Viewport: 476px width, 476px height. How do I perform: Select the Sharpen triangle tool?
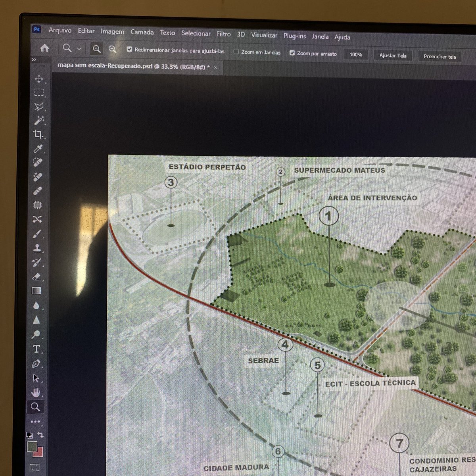(36, 320)
